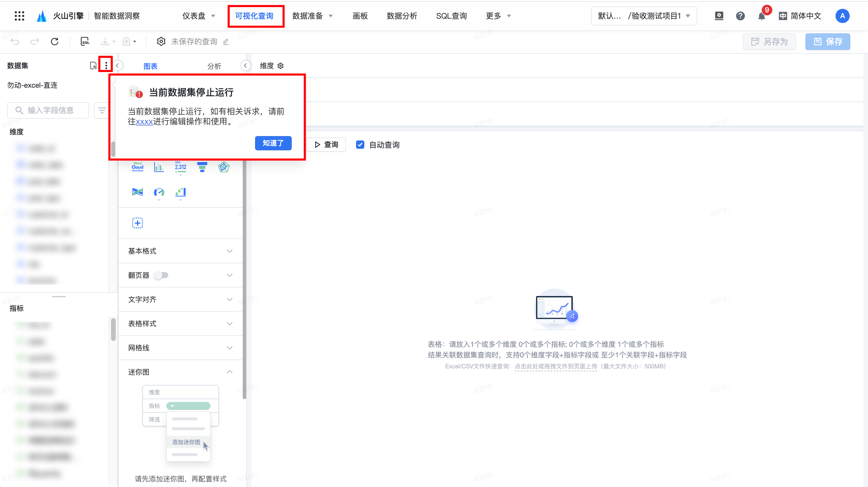
Task: Open the project selector 验收测试项目1 dropdown
Action: click(x=644, y=16)
